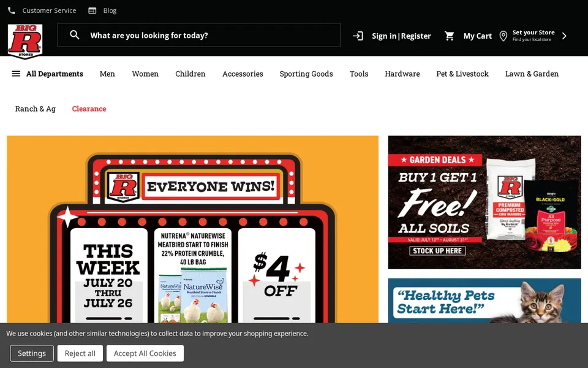Click the sign-in arrow icon
The height and width of the screenshot is (368, 588).
pyautogui.click(x=358, y=36)
